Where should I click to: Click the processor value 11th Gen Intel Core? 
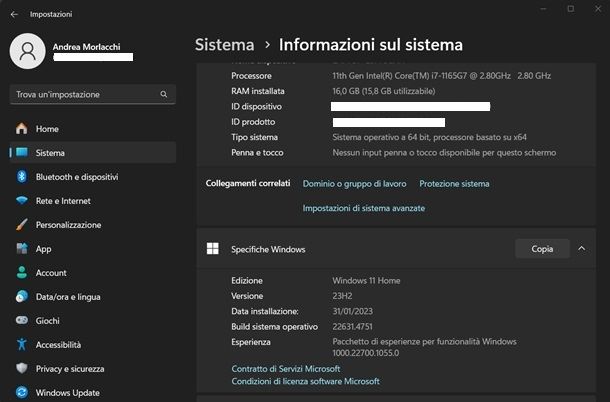point(442,76)
